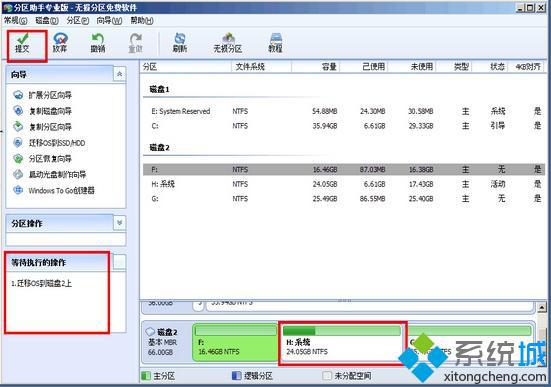Maximize the 分区助手 window
This screenshot has width=551, height=387.
[x=530, y=7]
